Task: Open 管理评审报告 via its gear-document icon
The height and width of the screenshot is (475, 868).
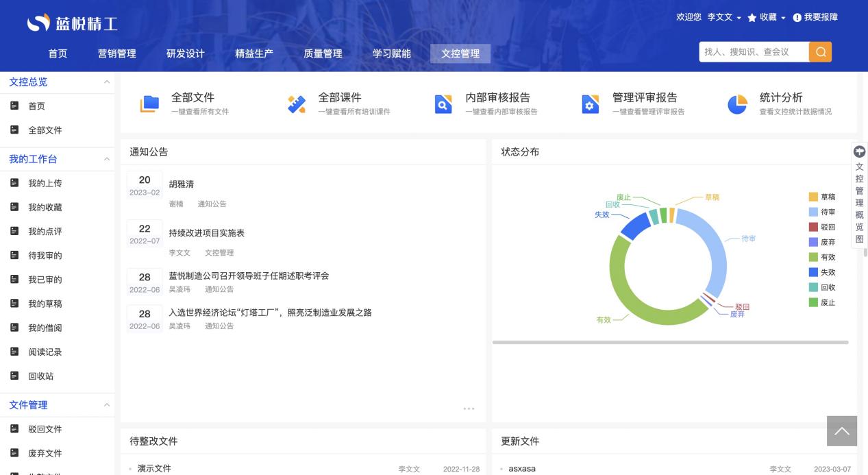Action: pos(590,103)
